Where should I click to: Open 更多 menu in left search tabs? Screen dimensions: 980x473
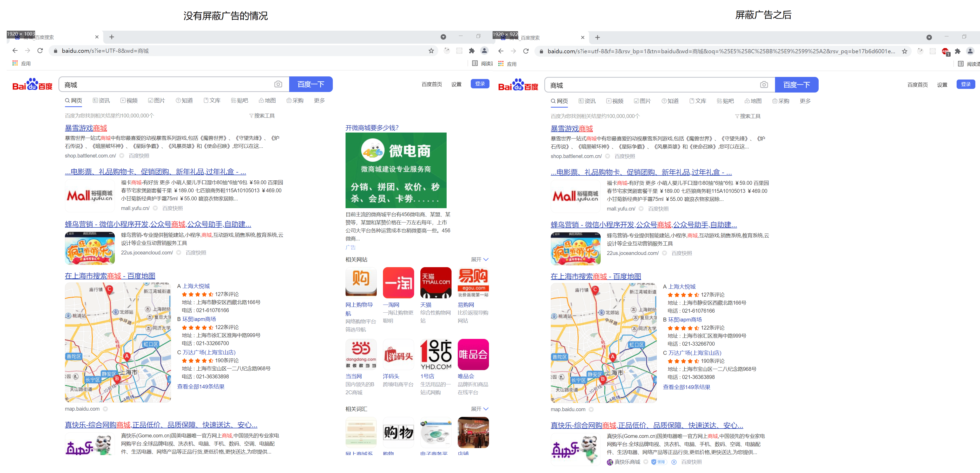319,101
